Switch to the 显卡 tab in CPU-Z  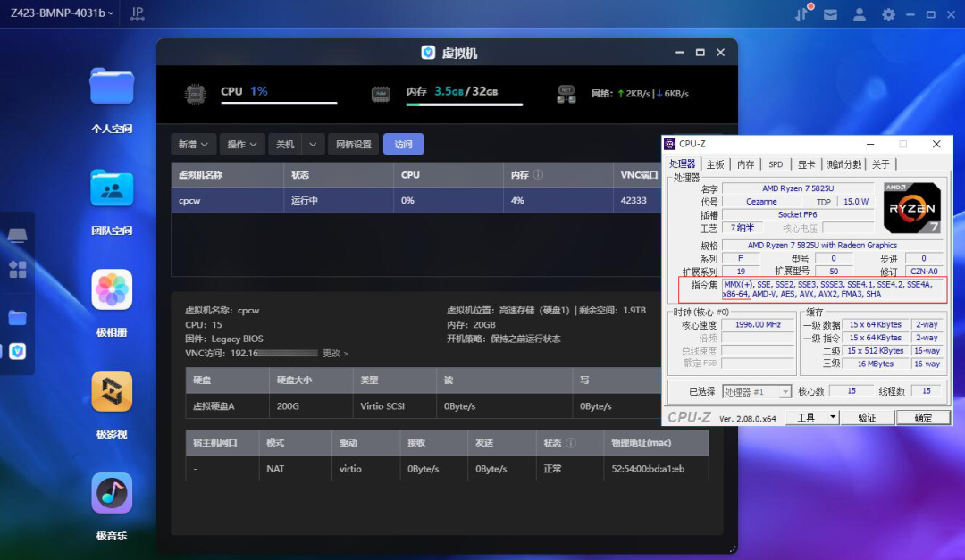[806, 164]
